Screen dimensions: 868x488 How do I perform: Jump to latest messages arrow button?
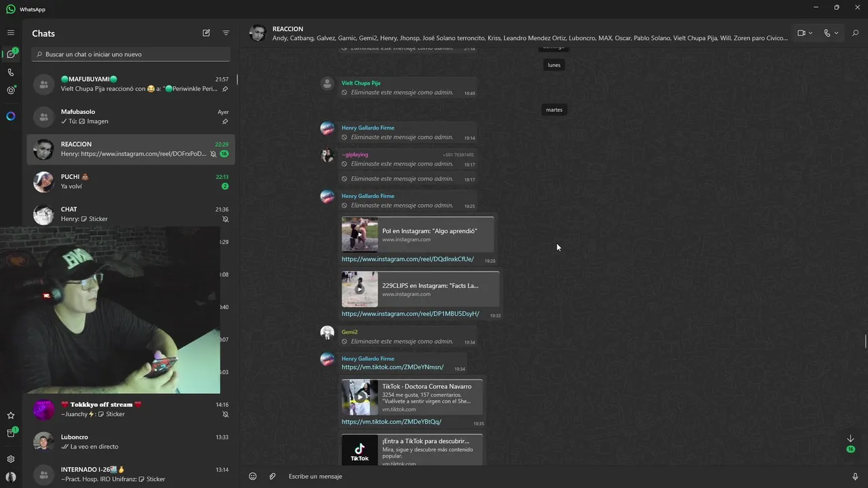tap(850, 439)
